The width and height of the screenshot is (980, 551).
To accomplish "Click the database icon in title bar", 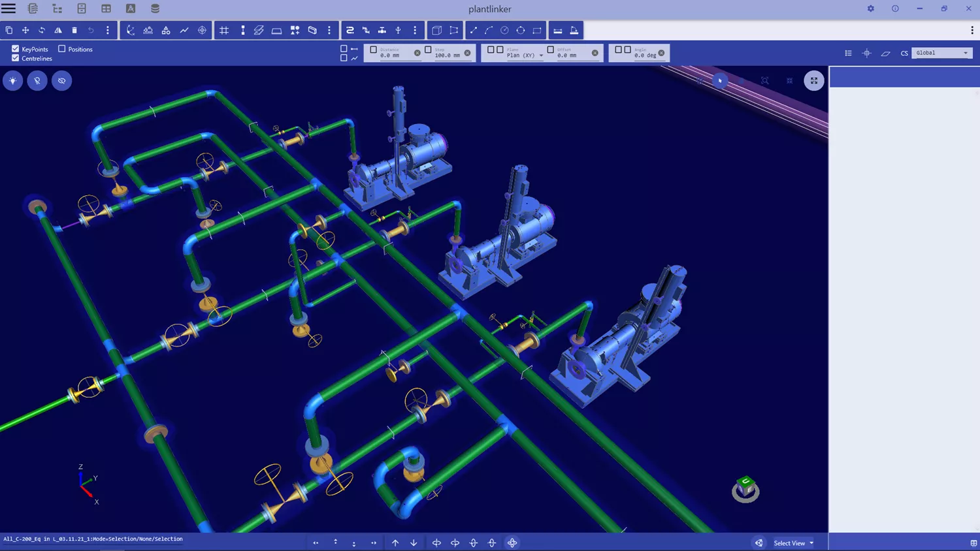I will point(155,8).
